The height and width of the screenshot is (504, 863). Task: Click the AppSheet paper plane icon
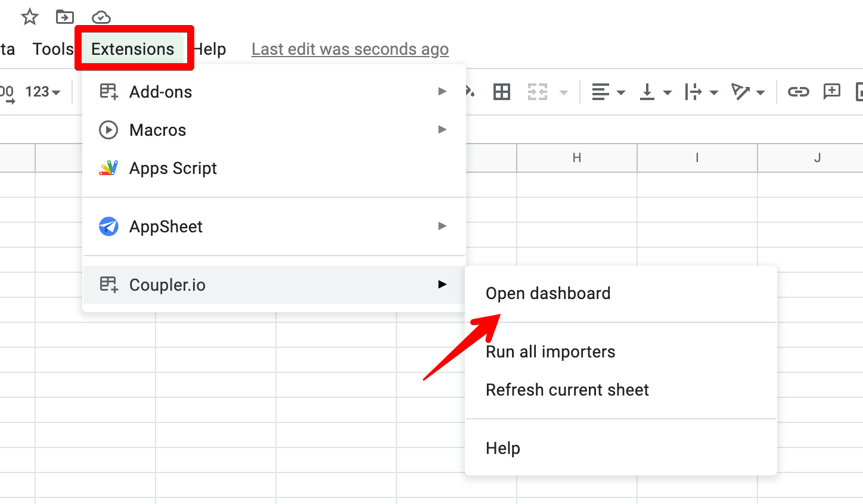[108, 226]
